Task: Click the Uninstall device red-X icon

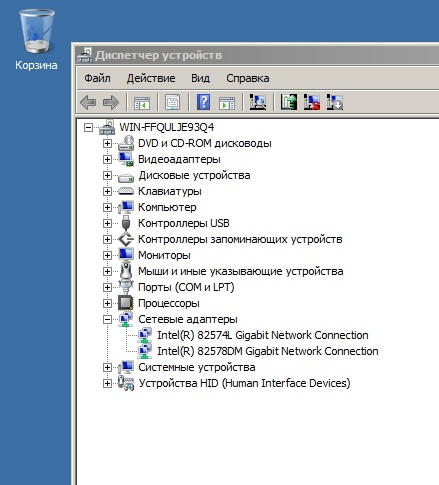Action: tap(312, 102)
